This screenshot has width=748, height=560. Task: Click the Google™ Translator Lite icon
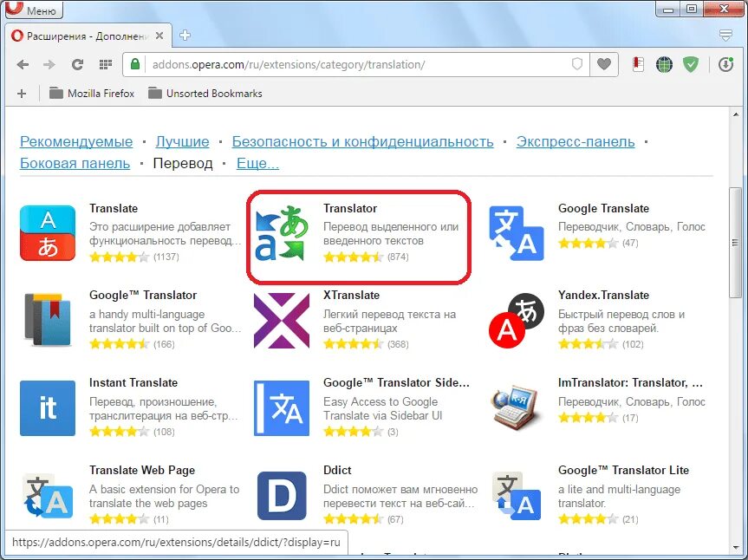(x=517, y=496)
